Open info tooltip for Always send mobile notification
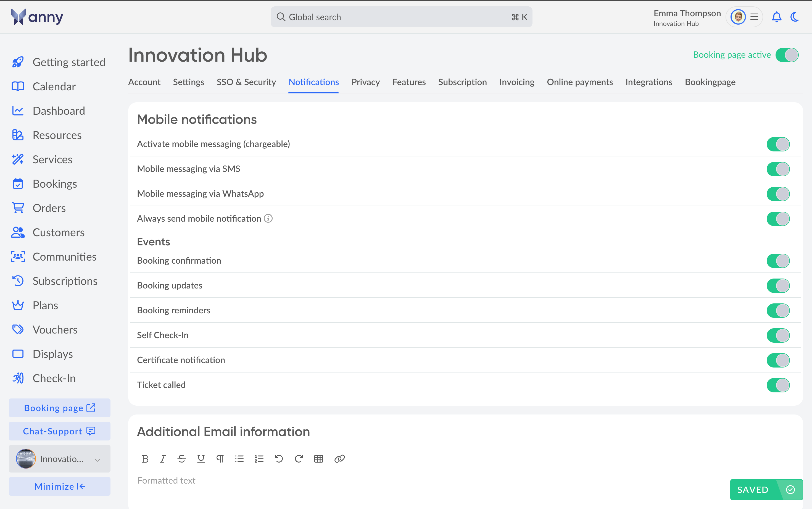812x509 pixels. 268,219
